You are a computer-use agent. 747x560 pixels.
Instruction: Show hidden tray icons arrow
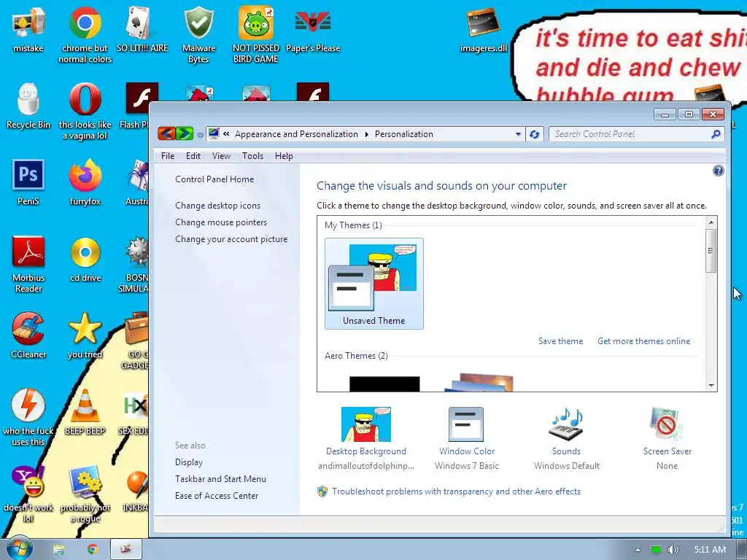point(638,550)
